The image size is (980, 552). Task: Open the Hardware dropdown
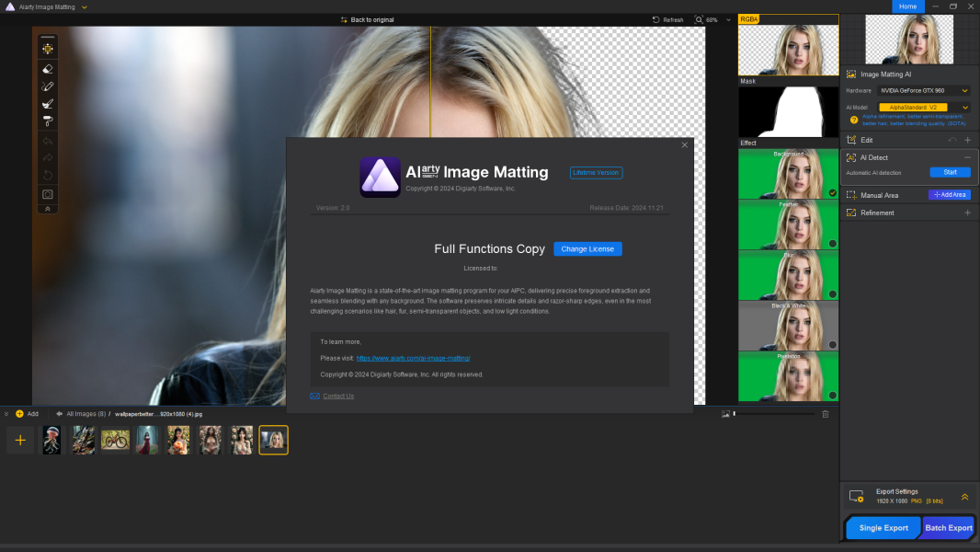click(x=924, y=91)
